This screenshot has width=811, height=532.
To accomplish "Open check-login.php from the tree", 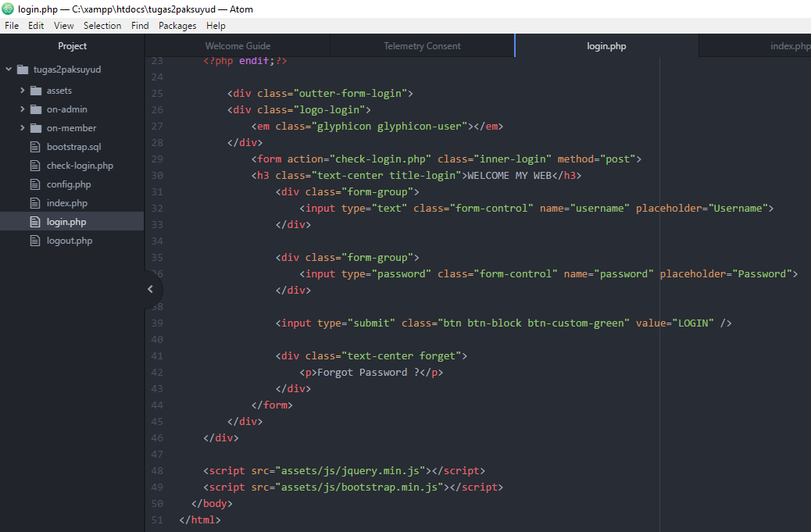I will pos(80,166).
